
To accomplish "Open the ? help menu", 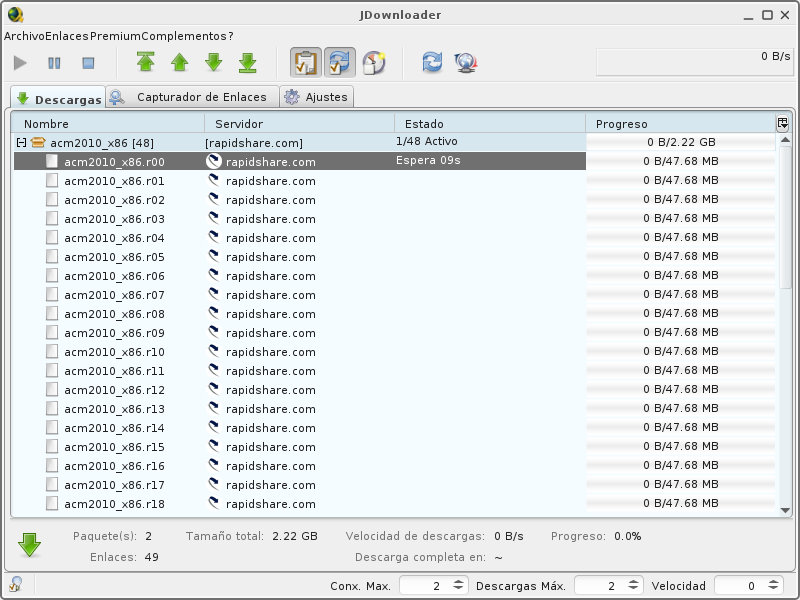I will click(x=231, y=36).
